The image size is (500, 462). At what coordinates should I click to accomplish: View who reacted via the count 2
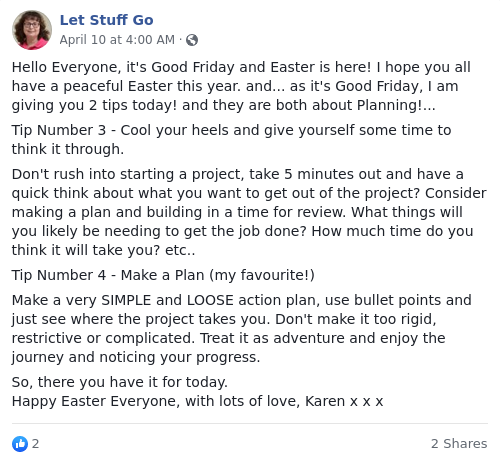tap(35, 444)
